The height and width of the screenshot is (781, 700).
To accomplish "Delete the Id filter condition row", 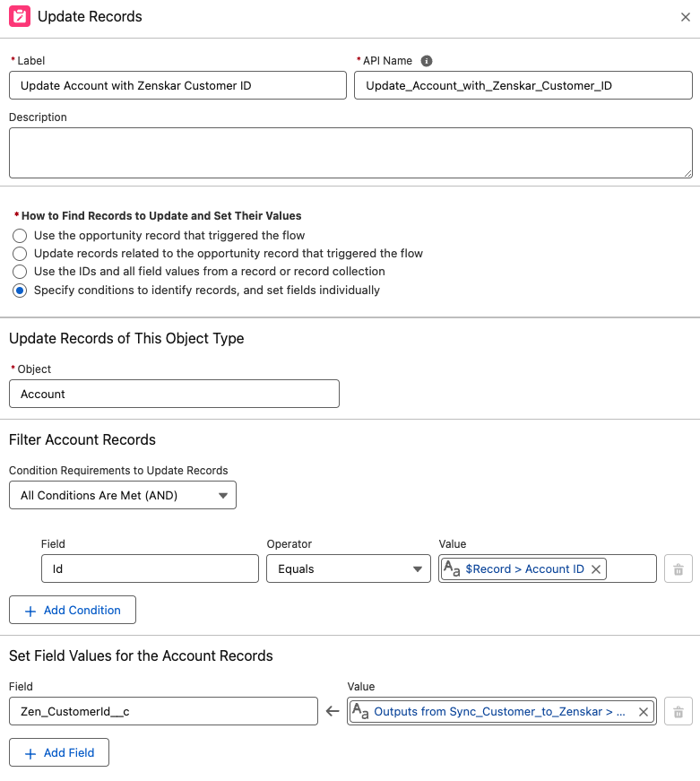I will click(678, 568).
